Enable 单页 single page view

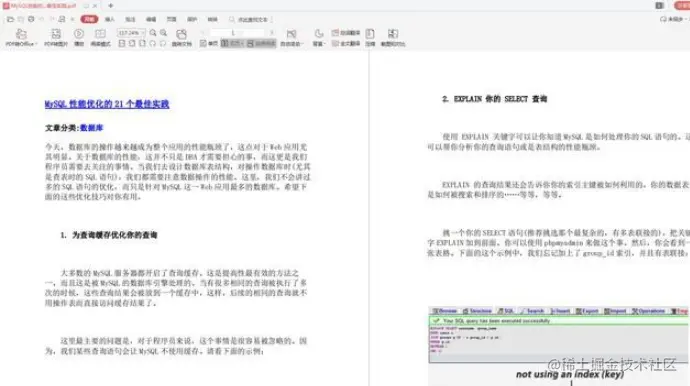[x=209, y=44]
